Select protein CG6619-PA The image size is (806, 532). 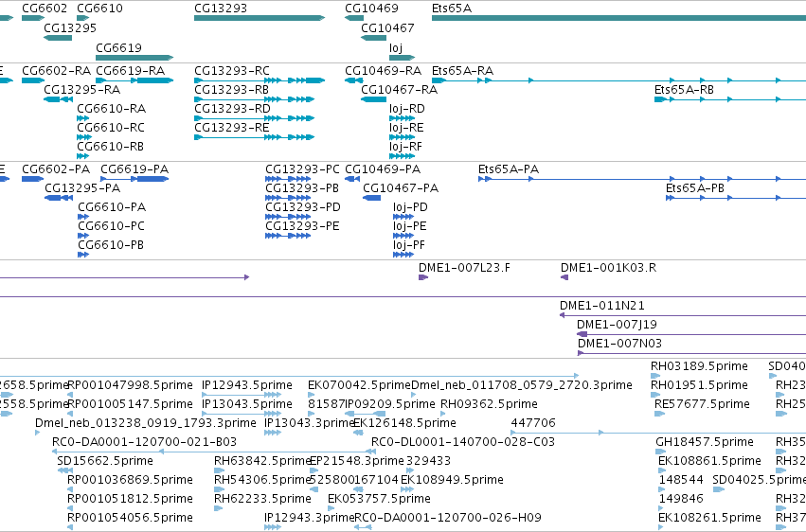click(134, 168)
